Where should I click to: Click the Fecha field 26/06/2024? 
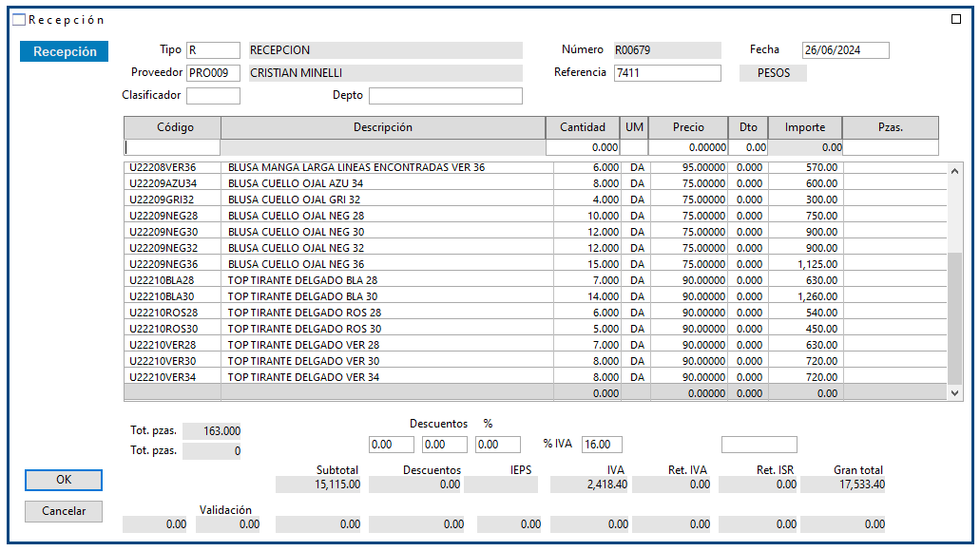pos(845,50)
